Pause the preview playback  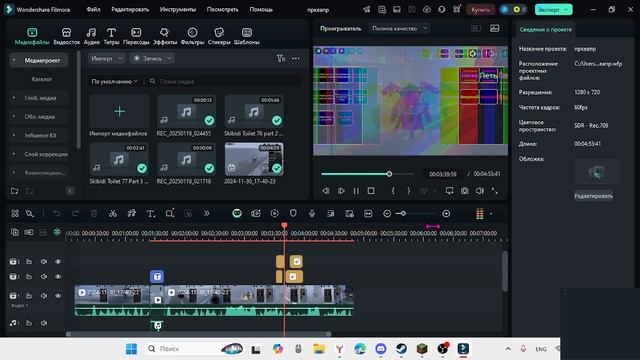coord(356,191)
